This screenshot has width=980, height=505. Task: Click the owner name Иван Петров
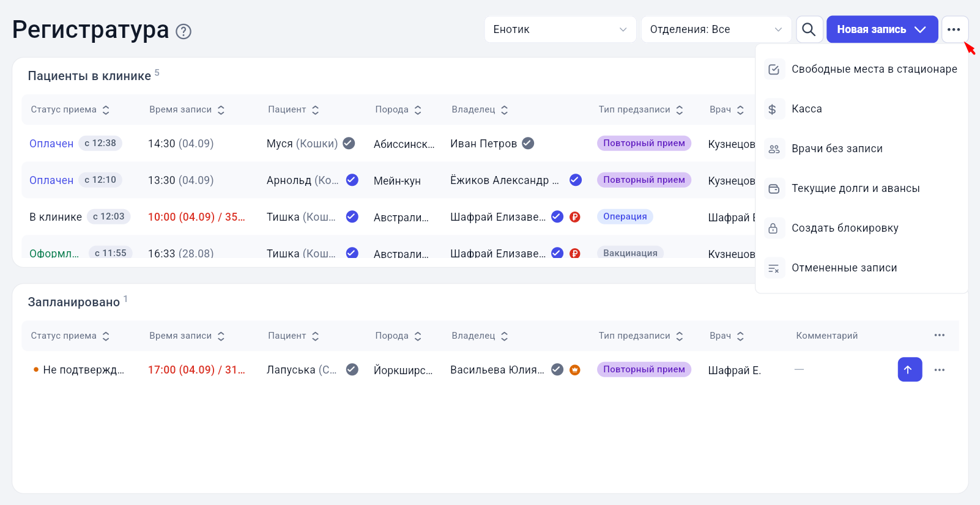483,144
